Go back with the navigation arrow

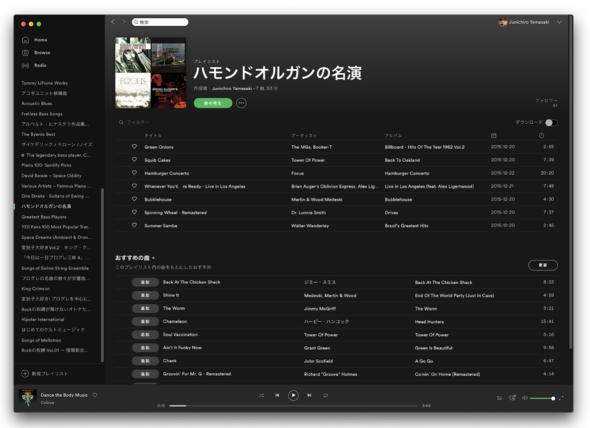(x=113, y=22)
